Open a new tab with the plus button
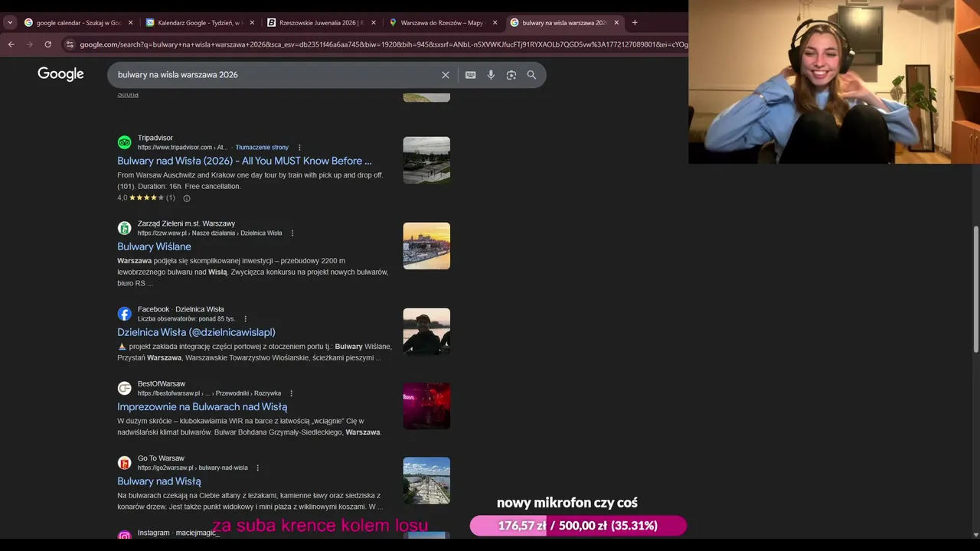Screen dimensions: 980x551 click(635, 22)
